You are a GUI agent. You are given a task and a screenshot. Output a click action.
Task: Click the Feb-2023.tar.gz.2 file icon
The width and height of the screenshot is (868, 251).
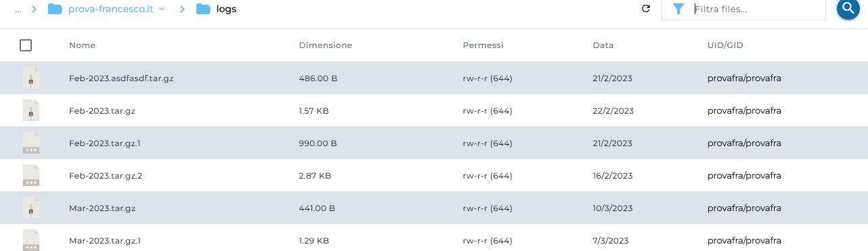point(30,175)
